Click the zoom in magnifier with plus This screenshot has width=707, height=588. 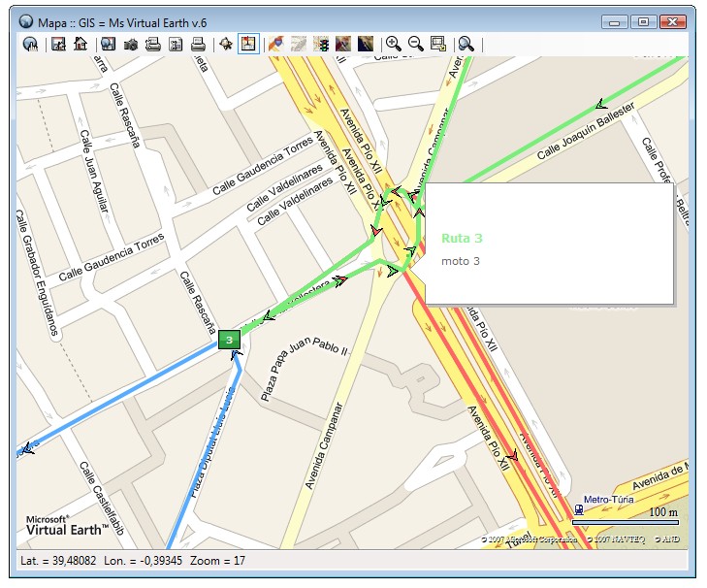tap(393, 44)
